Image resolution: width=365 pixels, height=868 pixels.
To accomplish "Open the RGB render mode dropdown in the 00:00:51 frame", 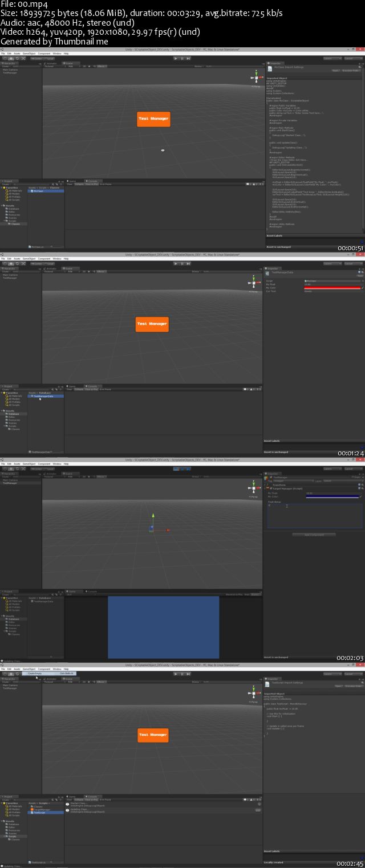I will pos(73,66).
